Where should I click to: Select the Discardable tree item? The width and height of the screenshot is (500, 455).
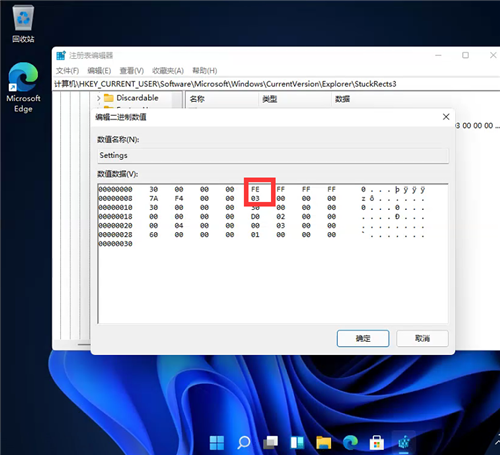click(x=137, y=98)
